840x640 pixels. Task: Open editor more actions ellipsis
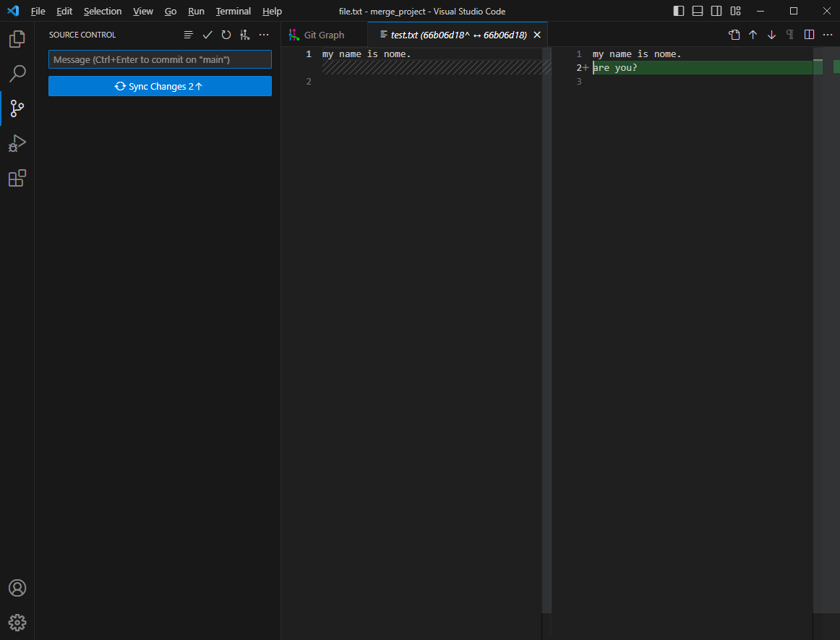coord(828,35)
